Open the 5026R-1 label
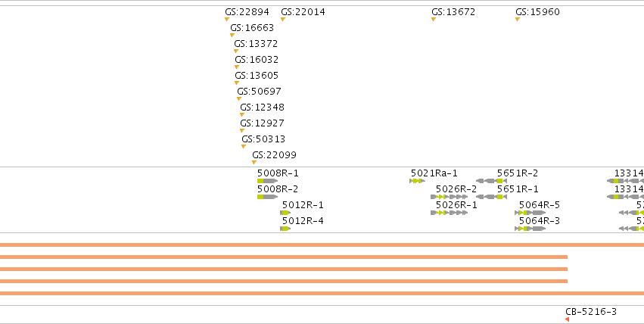 point(456,205)
